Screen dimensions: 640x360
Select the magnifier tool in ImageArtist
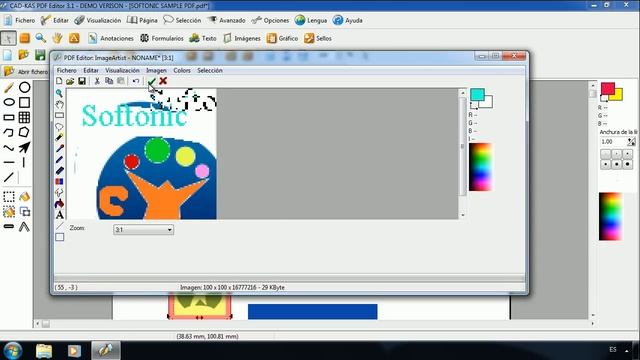(60, 93)
